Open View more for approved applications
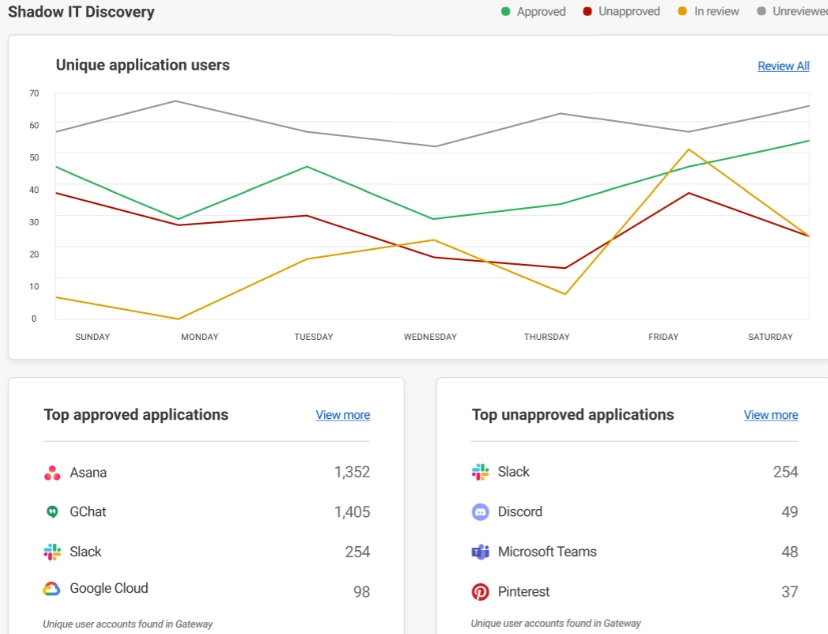Image resolution: width=828 pixels, height=634 pixels. pos(343,415)
